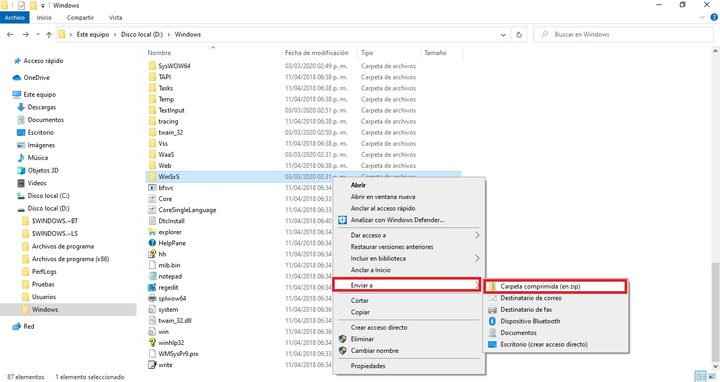This screenshot has width=720, height=382.
Task: Click the Red network icon
Action: (x=17, y=326)
